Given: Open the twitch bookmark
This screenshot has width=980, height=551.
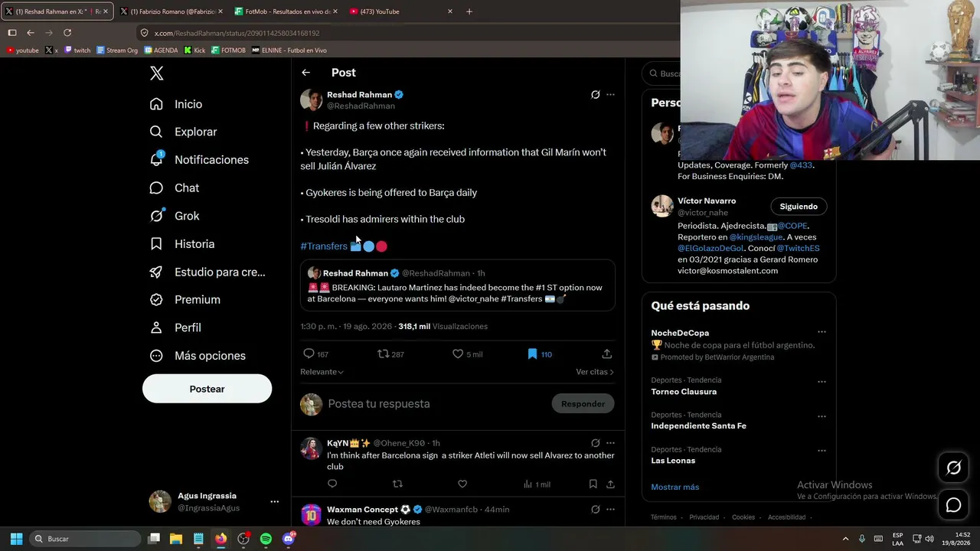Looking at the screenshot, I should tap(77, 51).
